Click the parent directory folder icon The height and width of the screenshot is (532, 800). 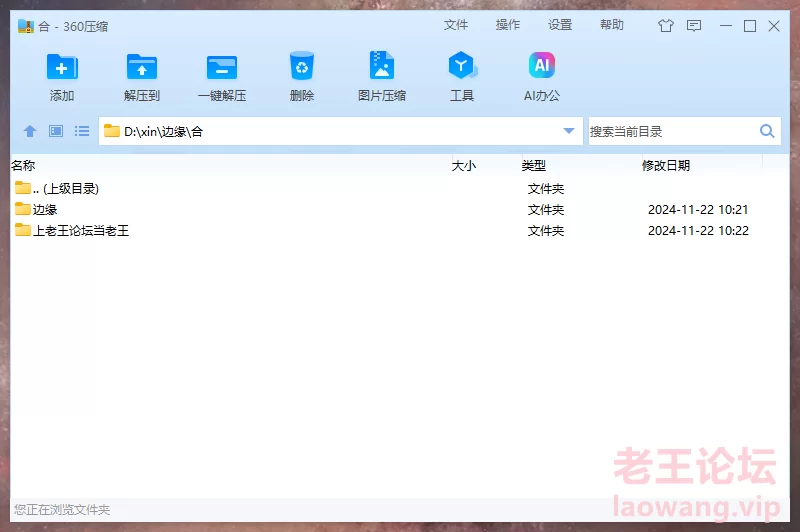[22, 188]
